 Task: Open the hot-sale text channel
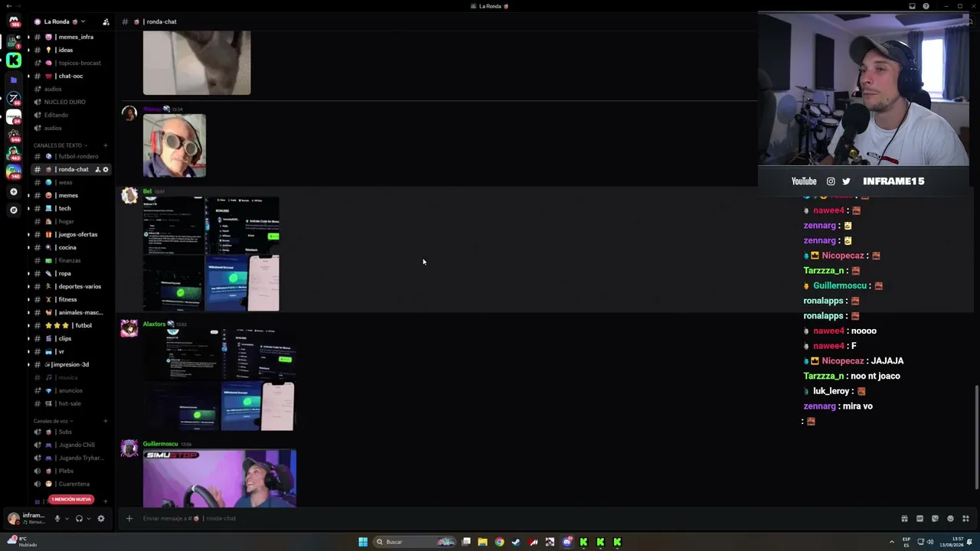[x=71, y=403]
